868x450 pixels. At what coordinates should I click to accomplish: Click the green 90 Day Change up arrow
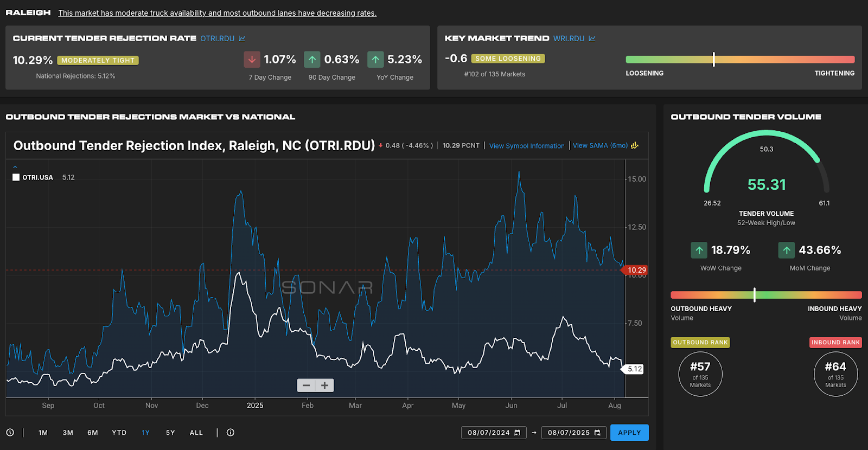[x=312, y=60]
